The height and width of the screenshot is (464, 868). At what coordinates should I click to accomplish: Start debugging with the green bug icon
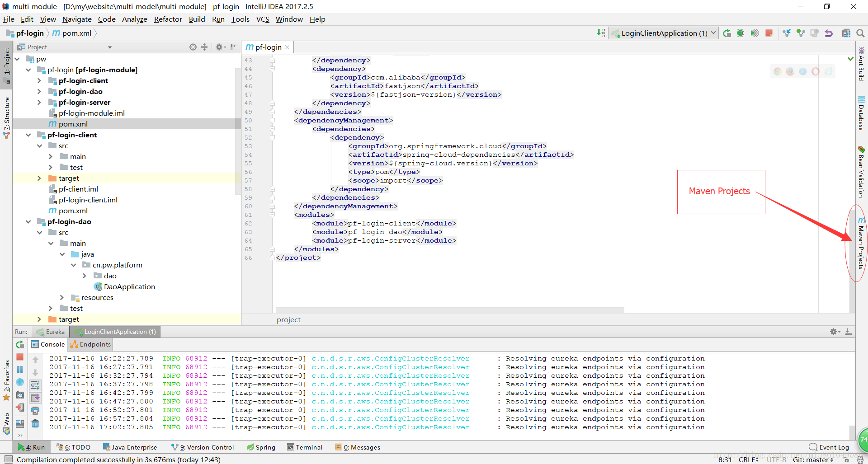[x=741, y=33]
